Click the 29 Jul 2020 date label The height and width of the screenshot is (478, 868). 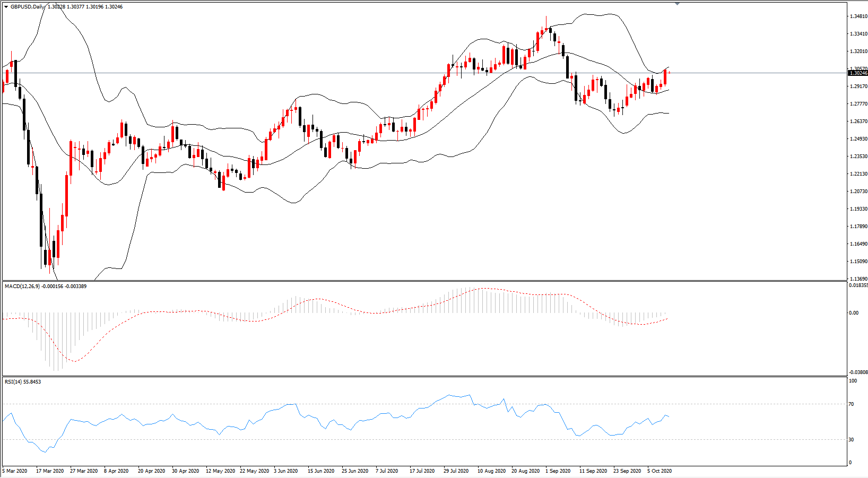(x=456, y=471)
